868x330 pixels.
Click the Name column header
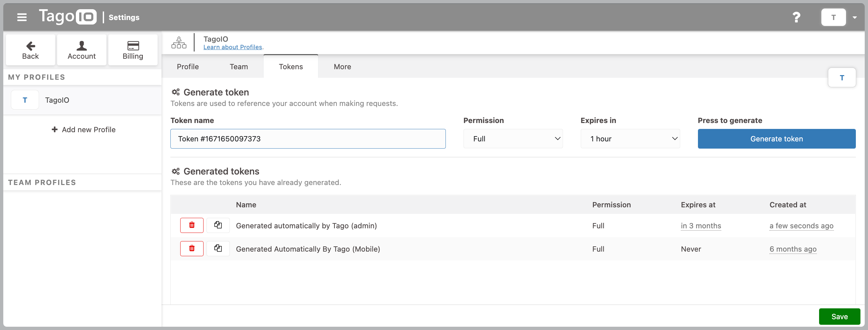pyautogui.click(x=246, y=205)
